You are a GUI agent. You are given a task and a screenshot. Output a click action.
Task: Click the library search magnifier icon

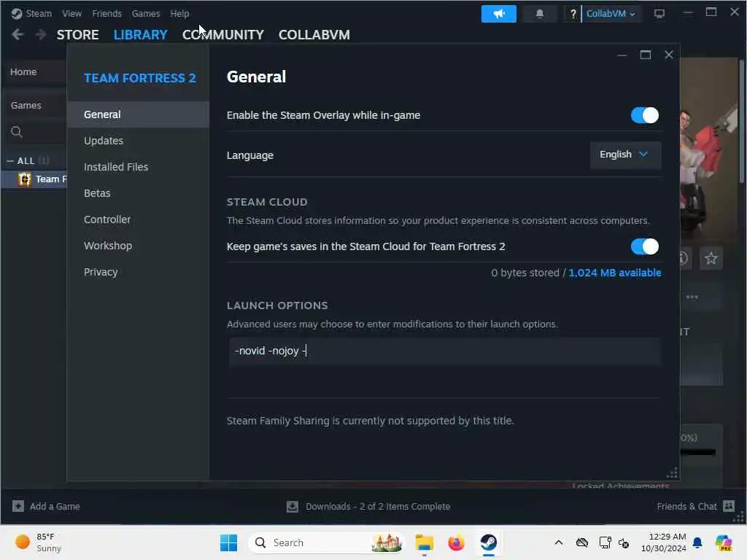(17, 132)
